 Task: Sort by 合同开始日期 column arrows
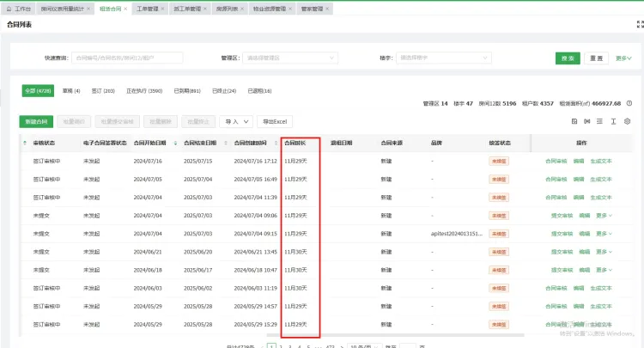pyautogui.click(x=175, y=143)
